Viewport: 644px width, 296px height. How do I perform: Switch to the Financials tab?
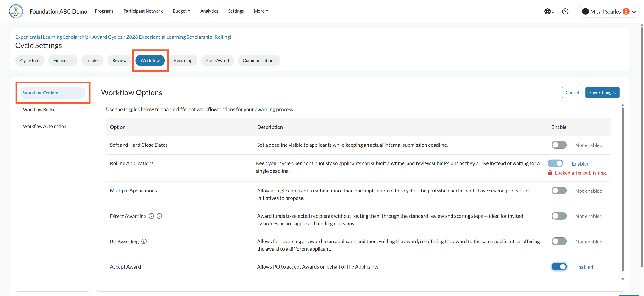(x=63, y=60)
